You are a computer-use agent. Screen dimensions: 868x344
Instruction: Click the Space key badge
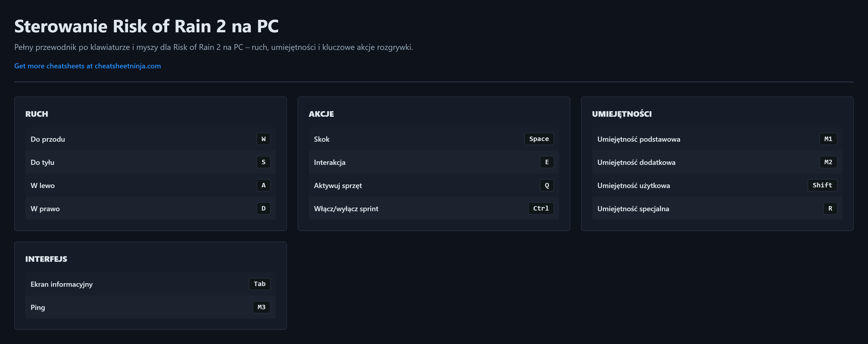(x=538, y=139)
